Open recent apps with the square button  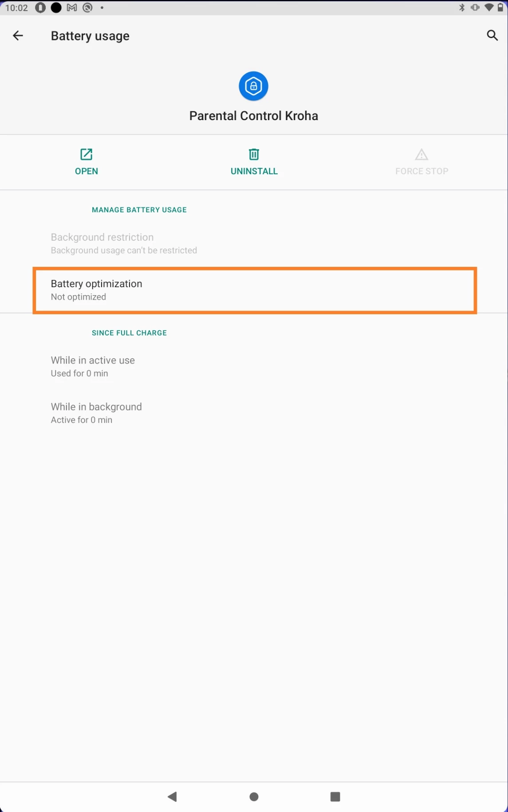[335, 796]
